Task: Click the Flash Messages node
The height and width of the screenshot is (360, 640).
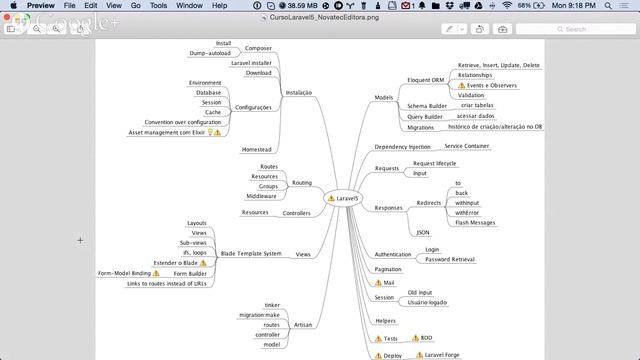Action: (475, 222)
